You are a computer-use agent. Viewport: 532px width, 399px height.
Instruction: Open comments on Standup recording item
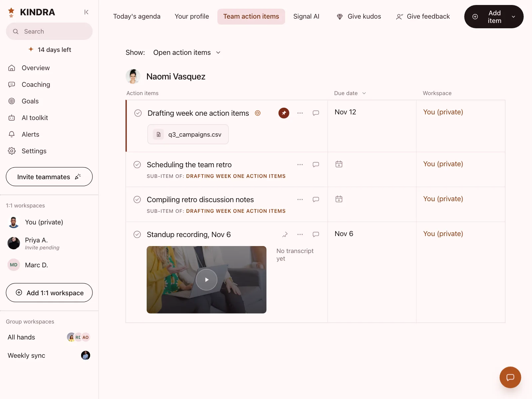pyautogui.click(x=316, y=234)
